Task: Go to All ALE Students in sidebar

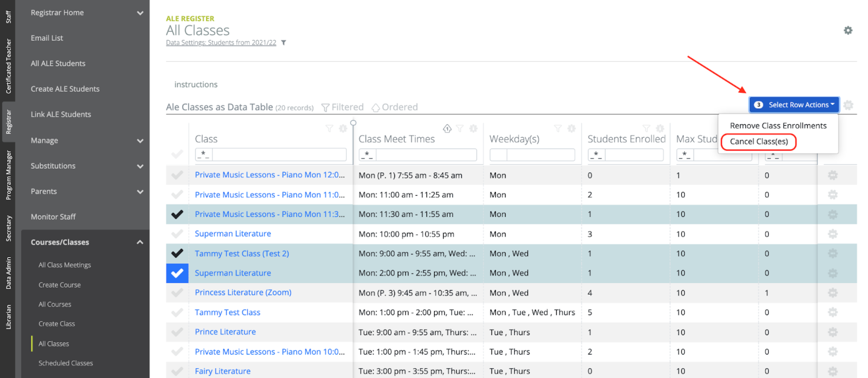Action: click(x=58, y=63)
